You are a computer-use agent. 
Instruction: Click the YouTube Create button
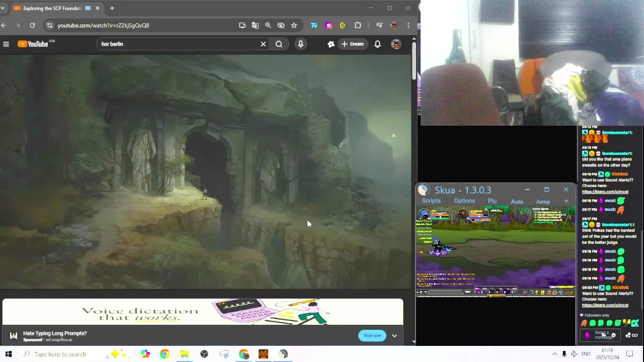pyautogui.click(x=352, y=44)
